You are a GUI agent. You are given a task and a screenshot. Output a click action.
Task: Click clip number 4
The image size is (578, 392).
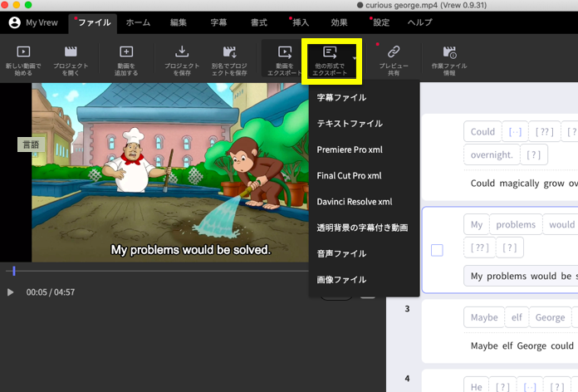click(x=407, y=379)
